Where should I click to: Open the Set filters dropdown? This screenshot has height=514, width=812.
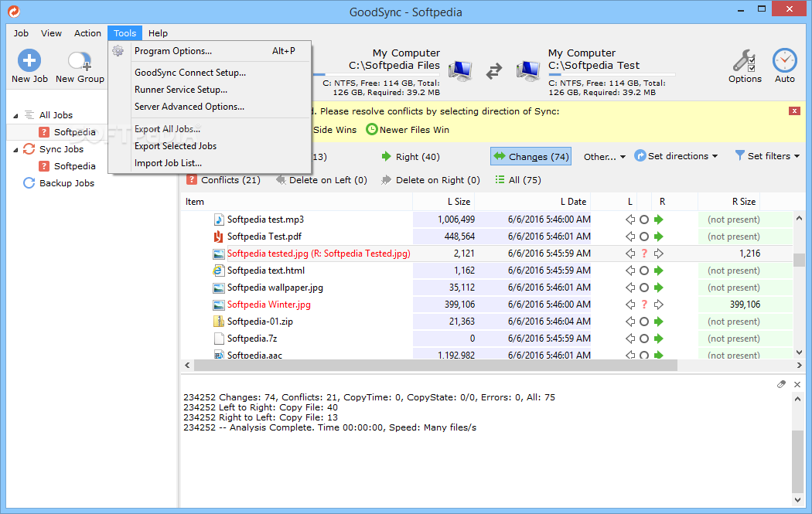[x=767, y=156]
